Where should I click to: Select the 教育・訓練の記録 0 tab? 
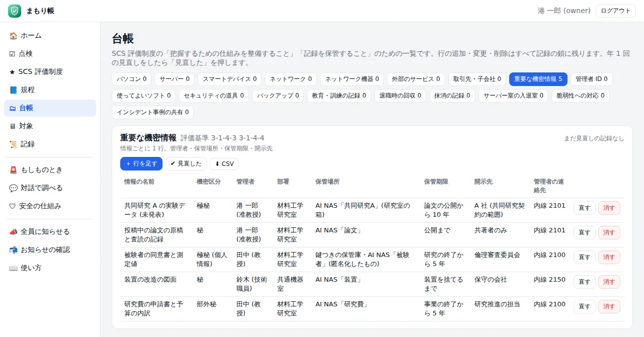pos(339,96)
